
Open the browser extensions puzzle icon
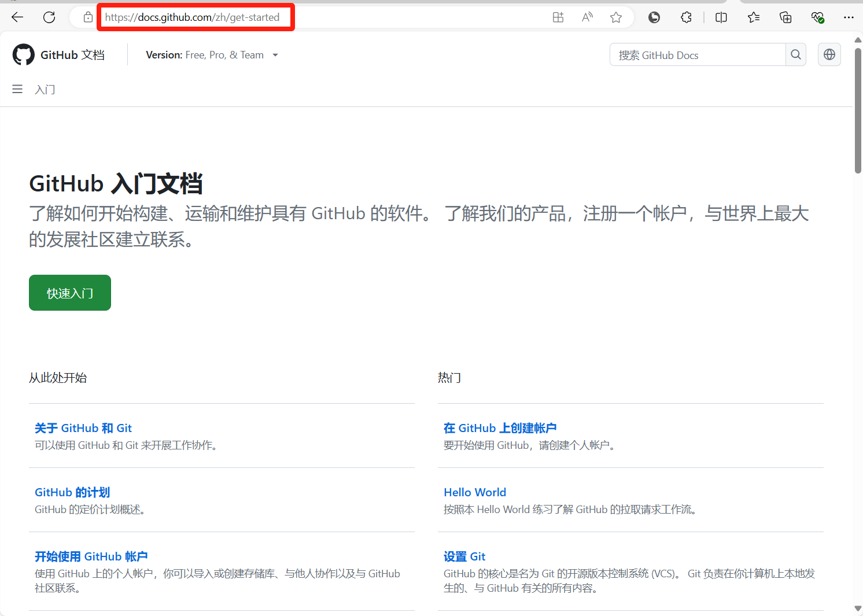[686, 17]
